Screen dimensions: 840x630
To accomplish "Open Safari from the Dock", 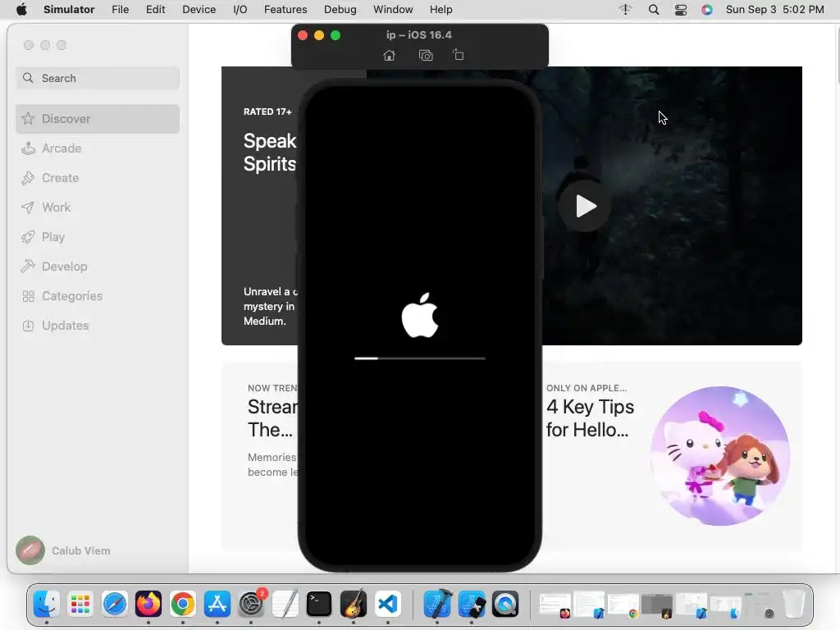I will coord(115,605).
